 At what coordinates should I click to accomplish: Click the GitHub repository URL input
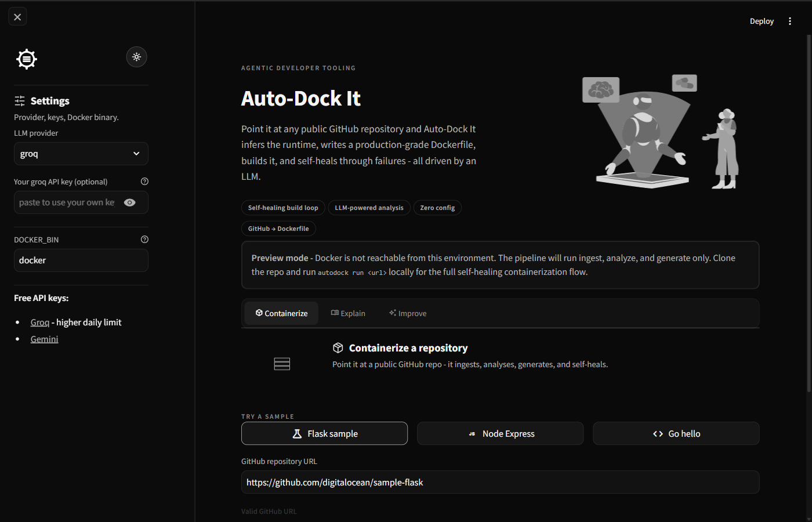[500, 482]
